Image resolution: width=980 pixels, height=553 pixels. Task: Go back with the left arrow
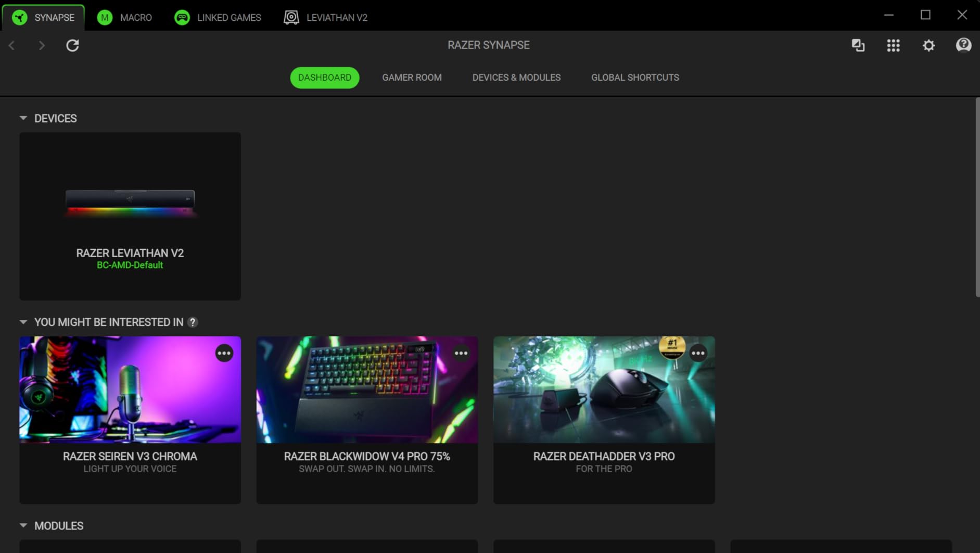(x=12, y=45)
